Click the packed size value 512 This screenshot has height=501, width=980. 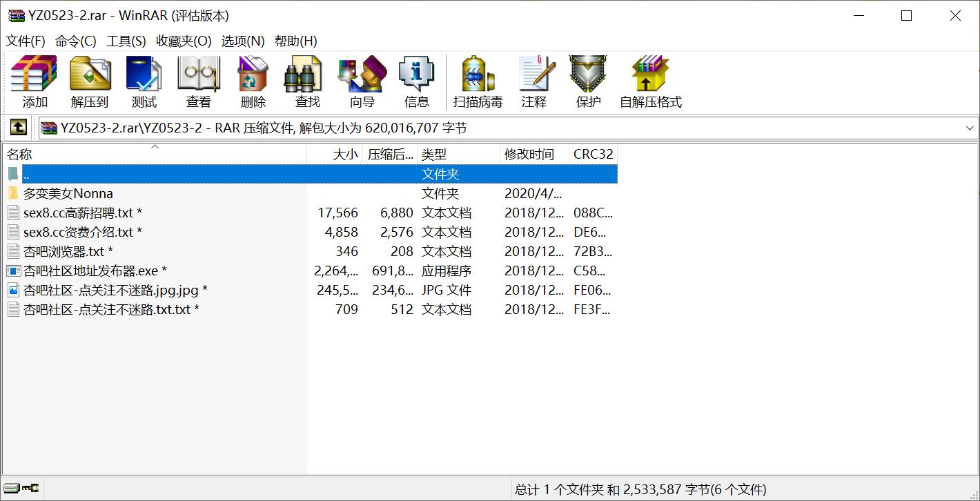[402, 309]
